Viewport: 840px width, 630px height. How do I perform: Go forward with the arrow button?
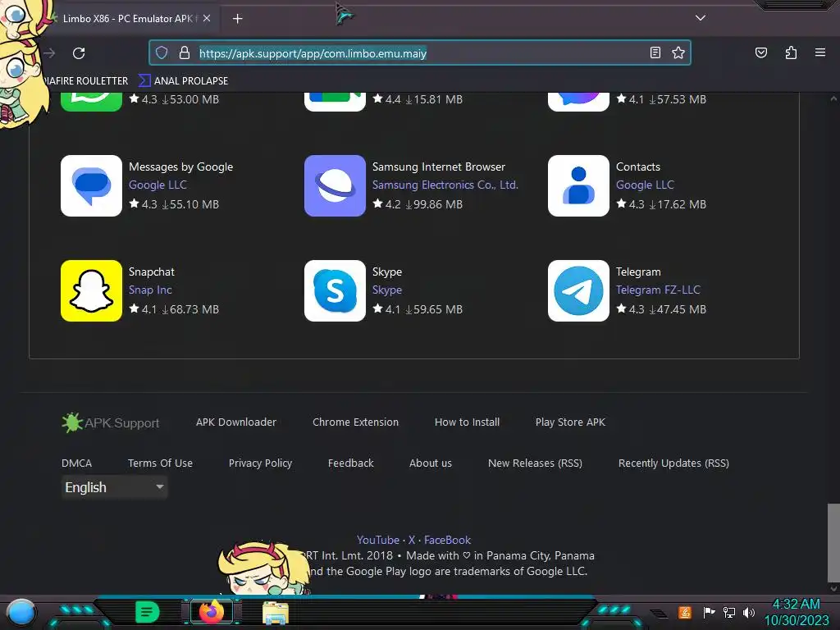tap(50, 53)
